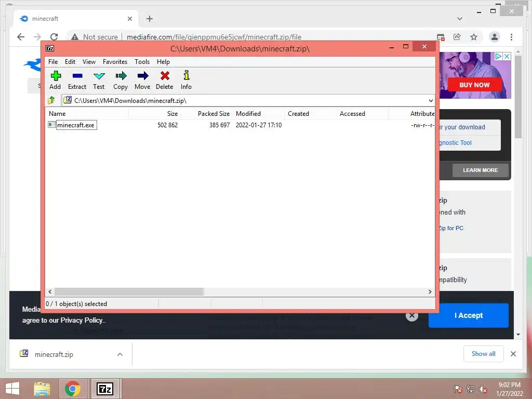This screenshot has height=399, width=532.
Task: Open the File menu
Action: coord(53,62)
